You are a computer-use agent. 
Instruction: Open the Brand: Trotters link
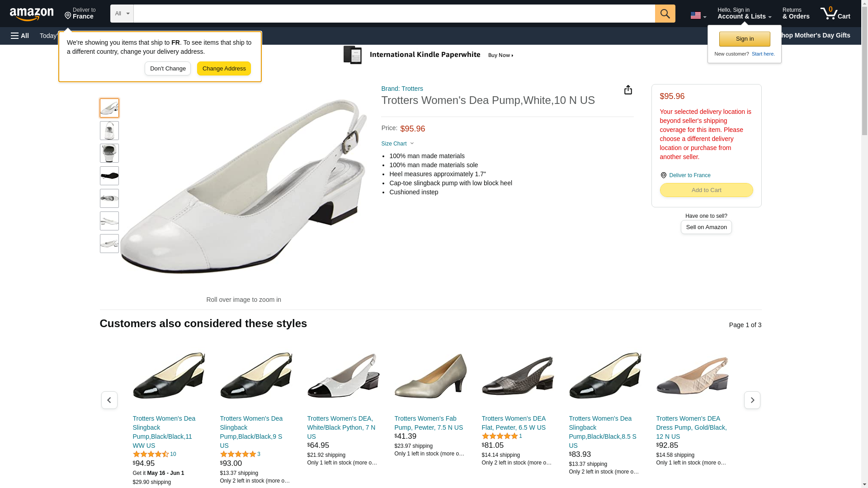(x=402, y=89)
